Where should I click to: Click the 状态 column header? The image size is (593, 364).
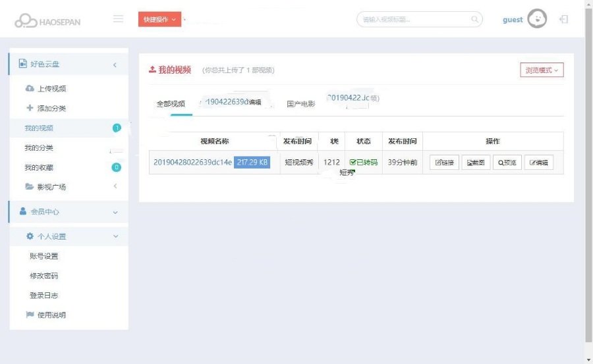[x=364, y=141]
